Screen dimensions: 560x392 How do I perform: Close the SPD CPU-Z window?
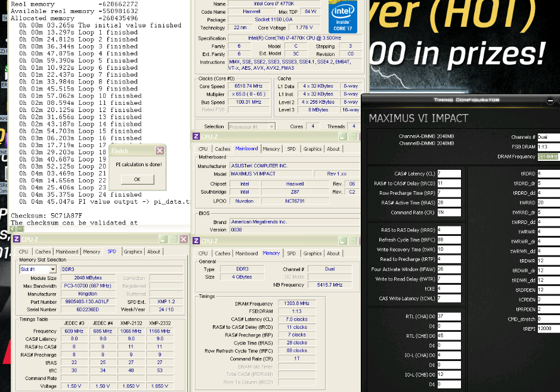pyautogui.click(x=184, y=239)
